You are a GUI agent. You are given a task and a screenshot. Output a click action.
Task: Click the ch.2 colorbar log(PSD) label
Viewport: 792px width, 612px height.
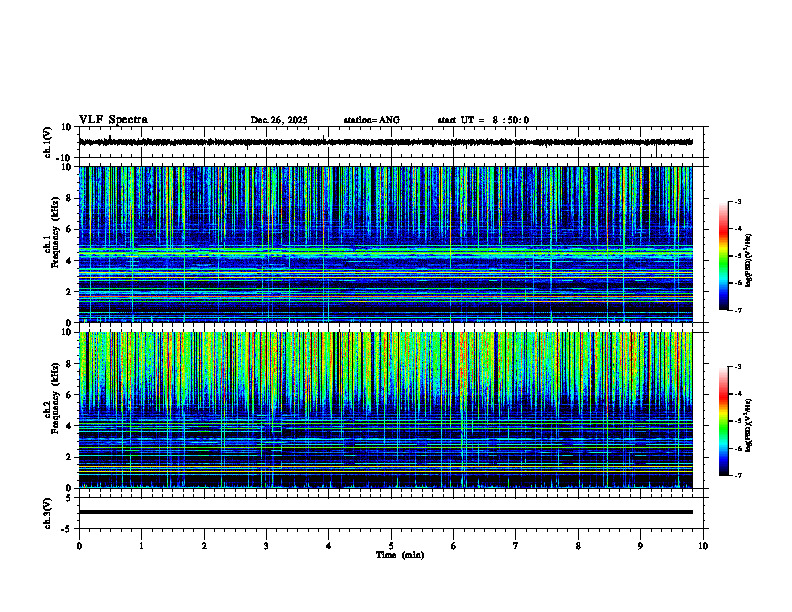(x=748, y=425)
